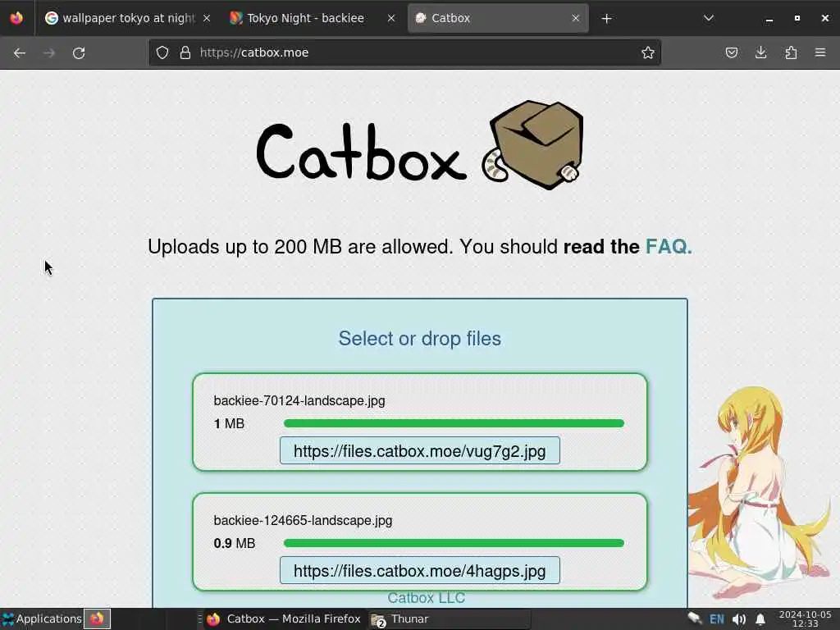
Task: Click the EN keyboard layout indicator
Action: click(716, 619)
